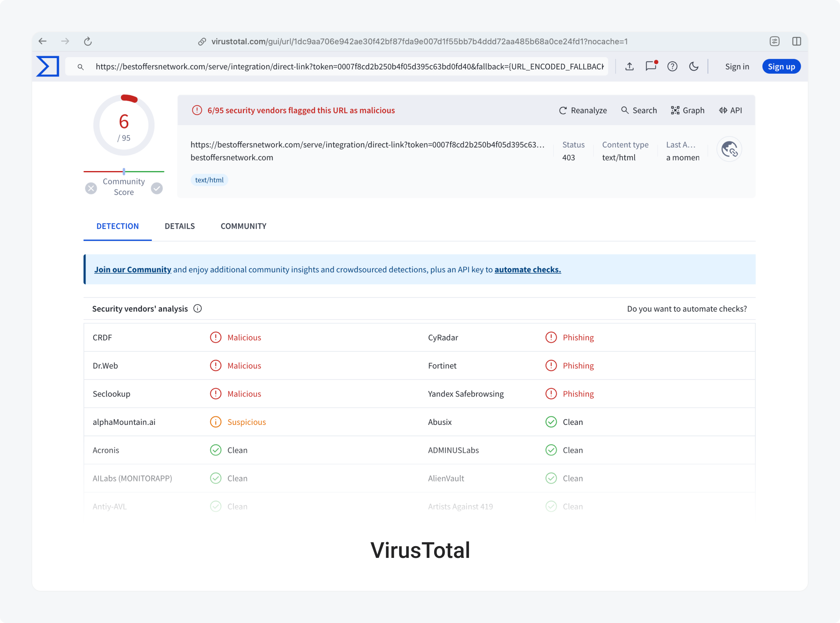Click the Reanalyze icon to rescan the URL
The width and height of the screenshot is (840, 623).
tap(563, 110)
